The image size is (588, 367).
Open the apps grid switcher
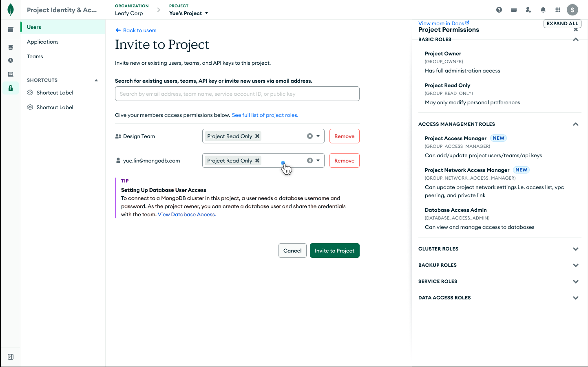point(558,10)
